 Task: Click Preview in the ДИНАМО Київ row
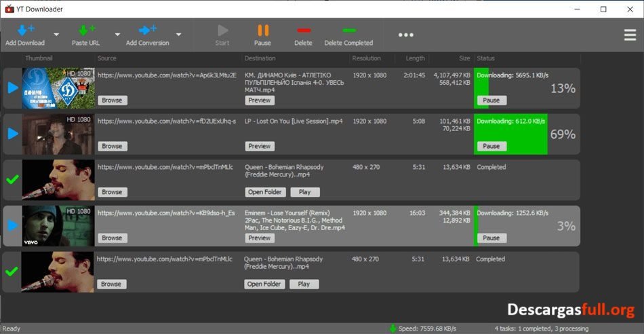coord(260,100)
